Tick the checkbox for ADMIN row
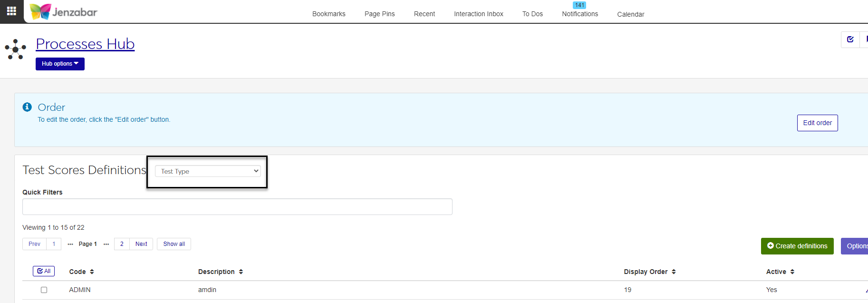Screen dimensions: 868x303 pos(44,290)
